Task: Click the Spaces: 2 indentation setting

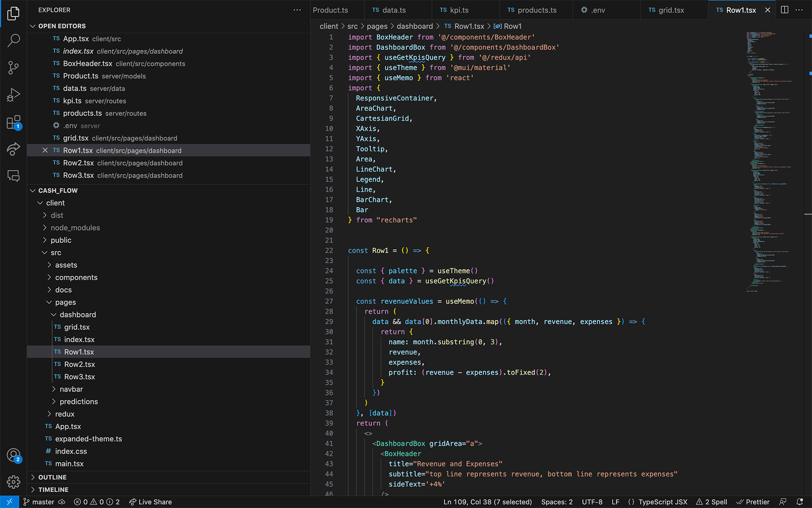Action: [557, 502]
